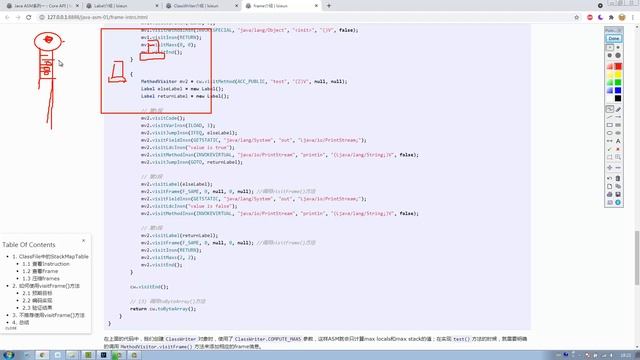This screenshot has height=360, width=640.
Task: Select the red cross stamp tool
Action: (x=618, y=149)
